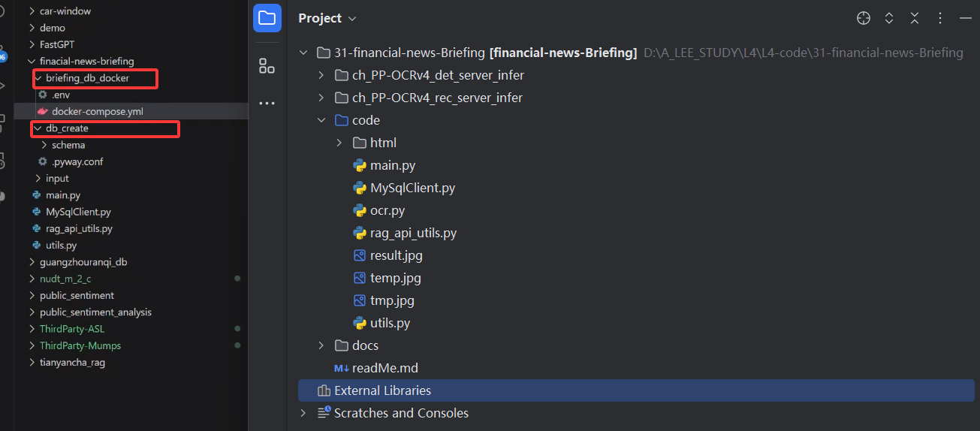Click the Select Opened File crosshair icon
980x431 pixels.
[x=864, y=18]
